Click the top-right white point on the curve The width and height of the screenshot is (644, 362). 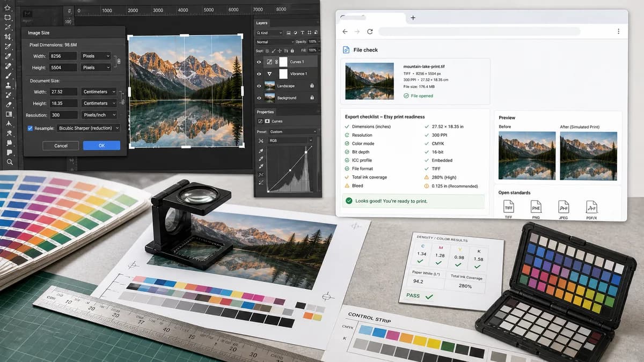306,152
